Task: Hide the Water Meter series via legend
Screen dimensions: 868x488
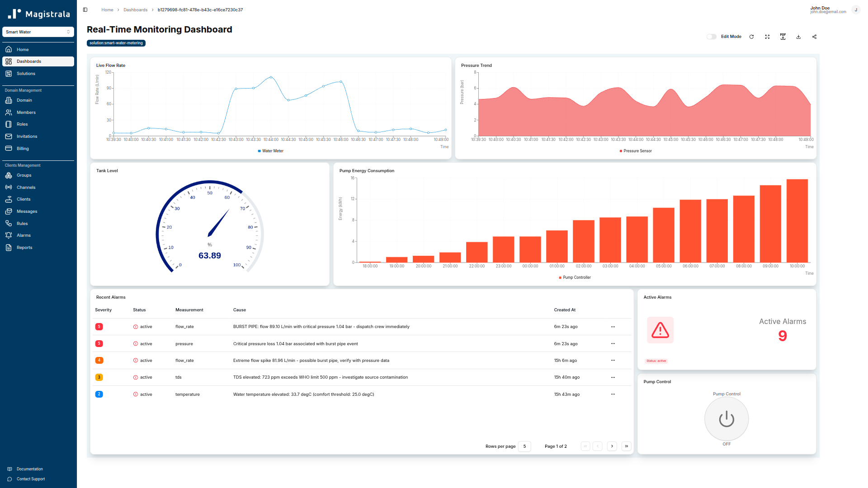Action: (271, 150)
